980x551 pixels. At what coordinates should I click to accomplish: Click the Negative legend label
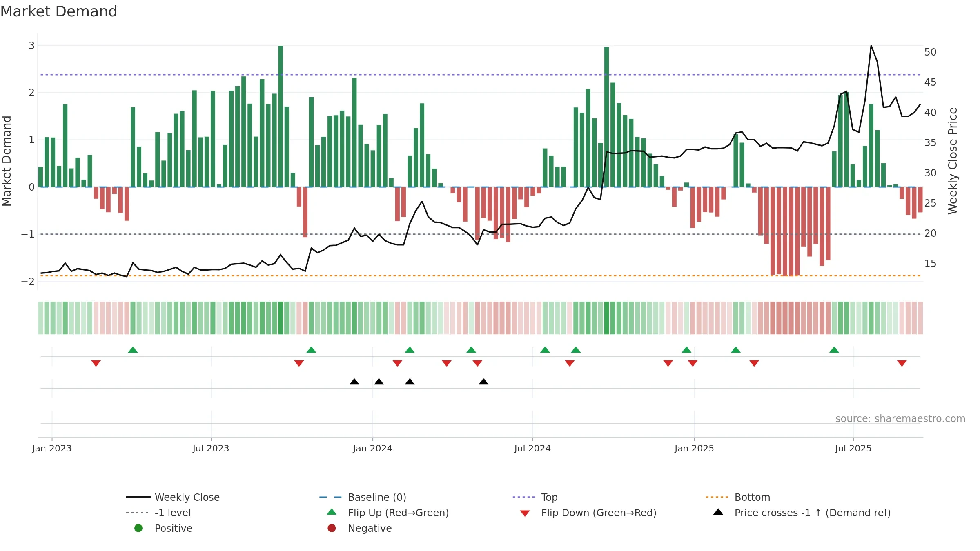370,528
